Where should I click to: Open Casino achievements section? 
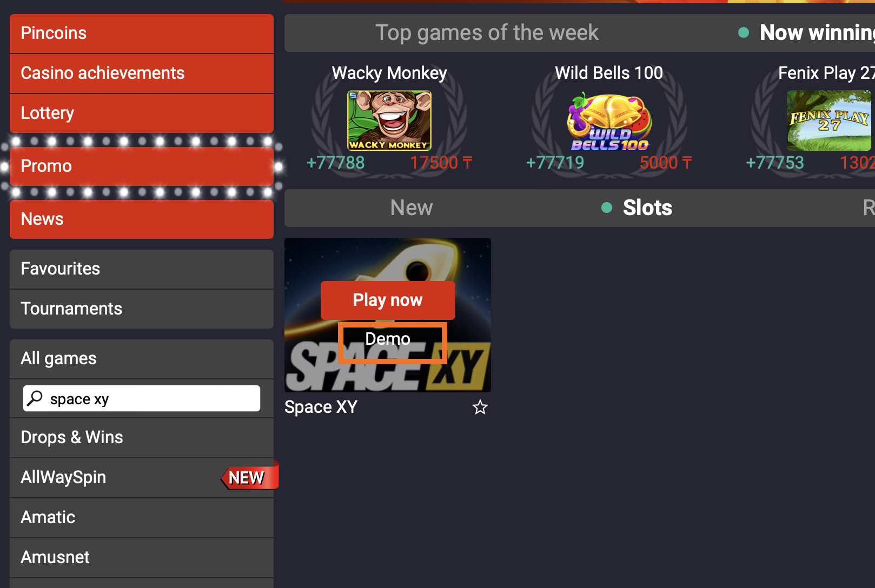tap(142, 73)
